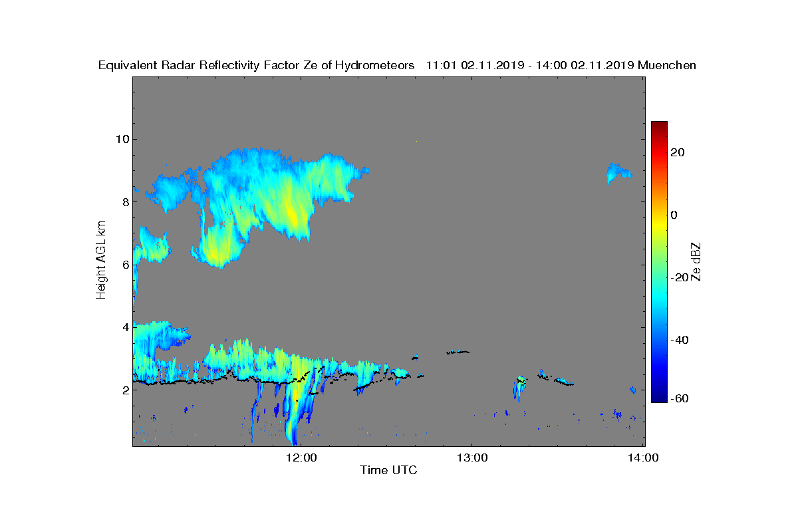This screenshot has width=798, height=532.
Task: Click the colorbar value -60
Action: pyautogui.click(x=678, y=398)
